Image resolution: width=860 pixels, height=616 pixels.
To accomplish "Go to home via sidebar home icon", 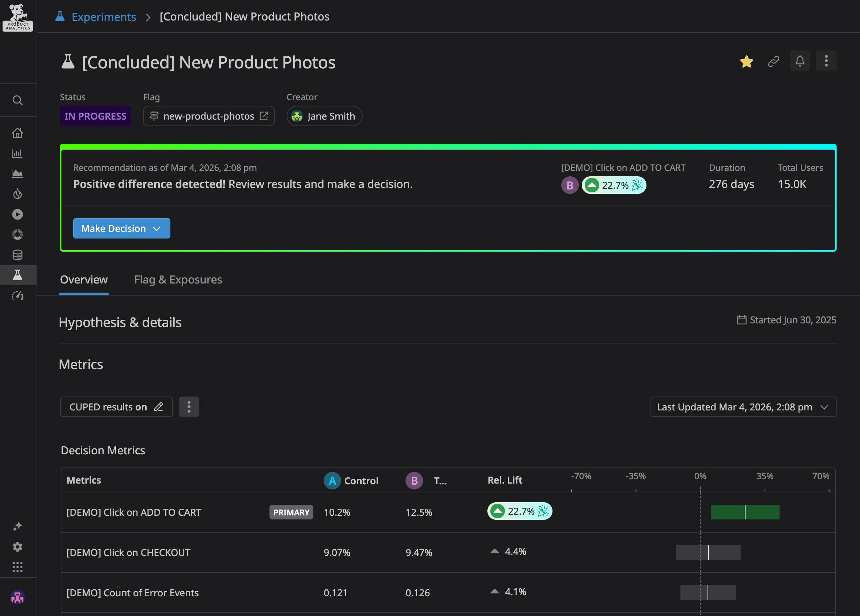I will coord(18,133).
